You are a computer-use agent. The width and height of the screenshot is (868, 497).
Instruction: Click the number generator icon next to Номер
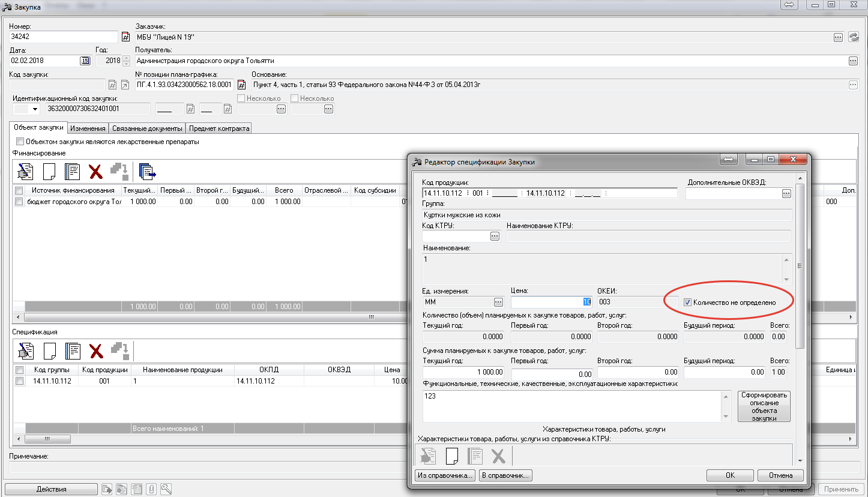125,37
